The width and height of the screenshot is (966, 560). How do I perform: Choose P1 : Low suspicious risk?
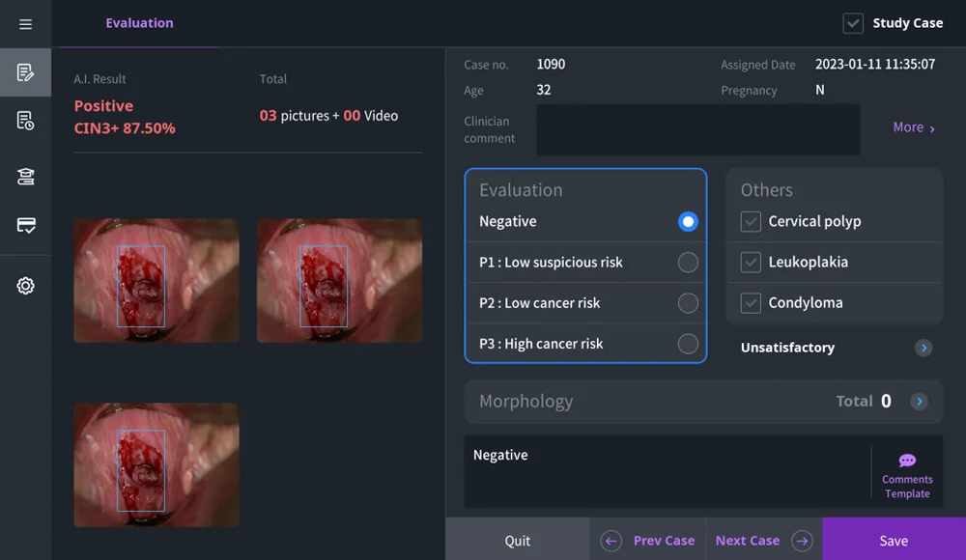(688, 263)
